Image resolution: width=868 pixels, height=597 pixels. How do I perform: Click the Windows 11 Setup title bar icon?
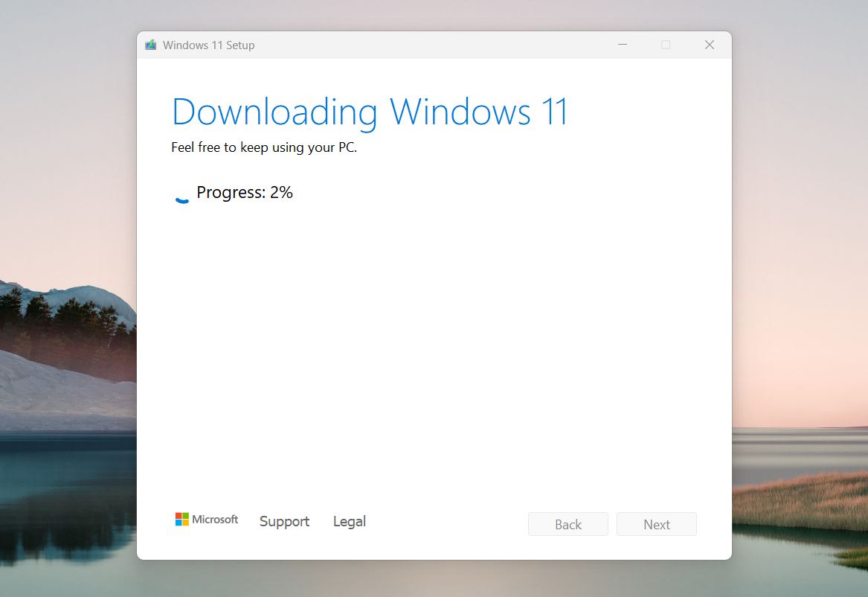150,45
